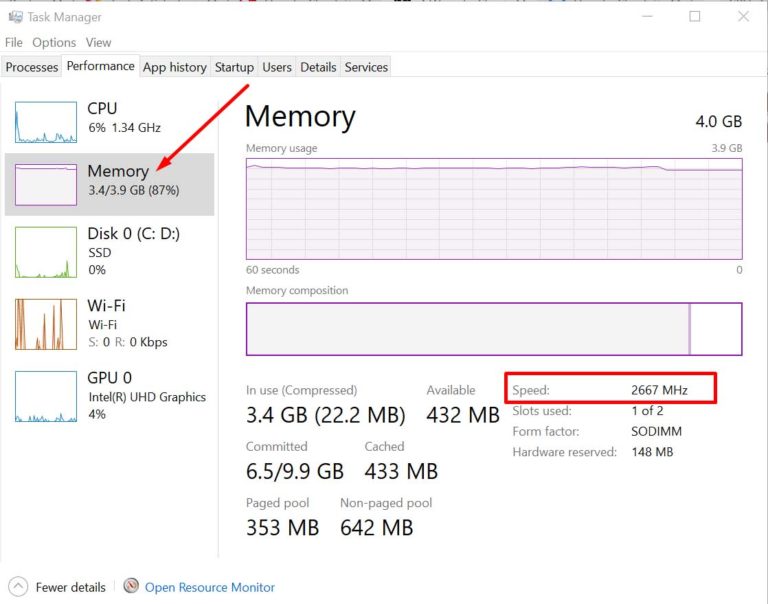The width and height of the screenshot is (768, 604).
Task: Open the Options menu
Action: pyautogui.click(x=54, y=43)
